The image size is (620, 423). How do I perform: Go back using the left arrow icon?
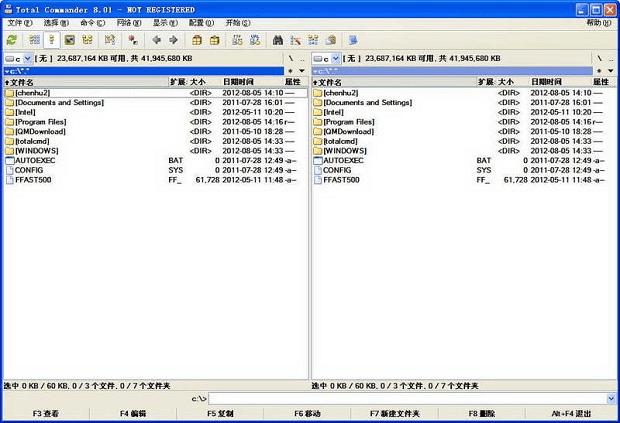click(x=156, y=40)
